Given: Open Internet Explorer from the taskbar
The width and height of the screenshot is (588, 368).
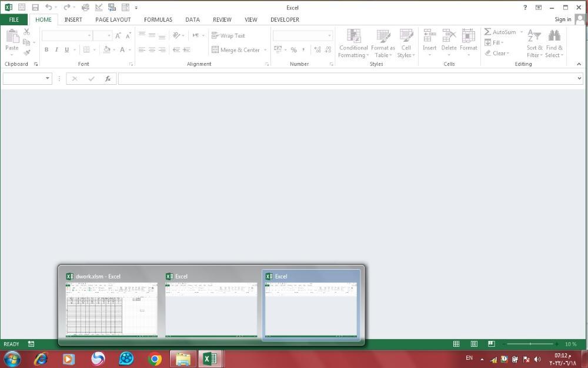Looking at the screenshot, I should (x=41, y=359).
